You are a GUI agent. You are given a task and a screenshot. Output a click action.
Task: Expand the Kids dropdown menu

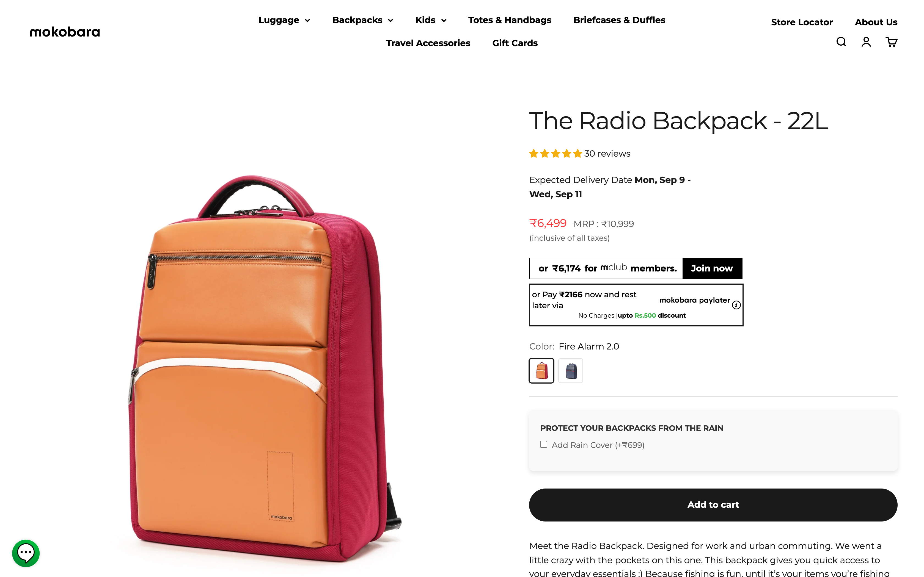[431, 20]
